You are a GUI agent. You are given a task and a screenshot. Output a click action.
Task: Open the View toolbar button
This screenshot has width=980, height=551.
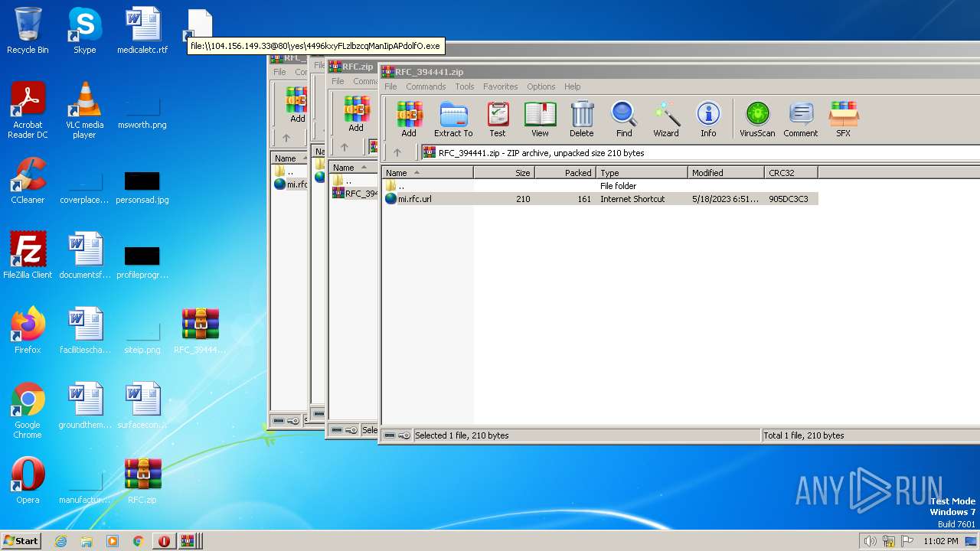540,119
